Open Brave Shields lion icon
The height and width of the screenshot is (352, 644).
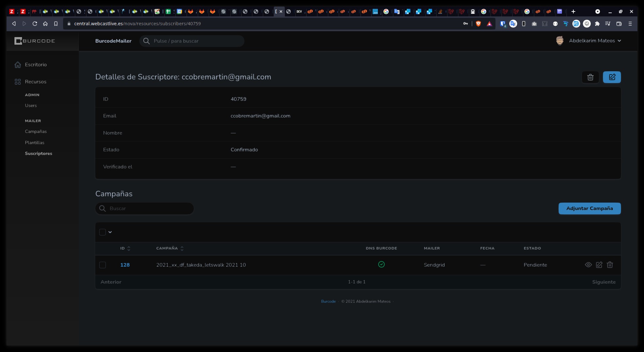478,24
